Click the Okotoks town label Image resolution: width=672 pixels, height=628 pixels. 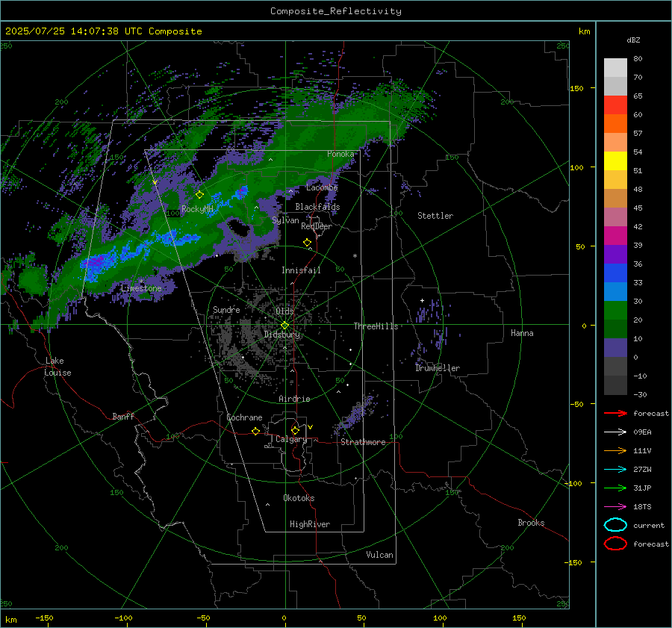(x=299, y=498)
